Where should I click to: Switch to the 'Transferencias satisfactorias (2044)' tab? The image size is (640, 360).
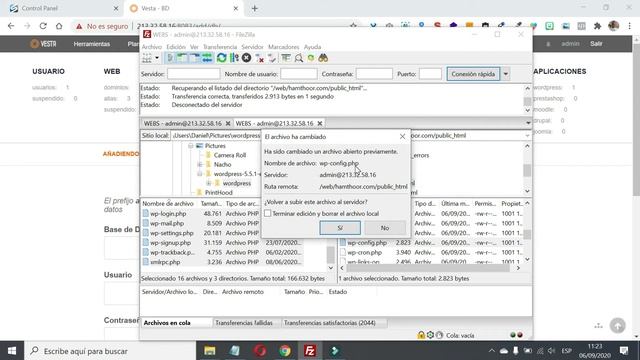tap(329, 323)
